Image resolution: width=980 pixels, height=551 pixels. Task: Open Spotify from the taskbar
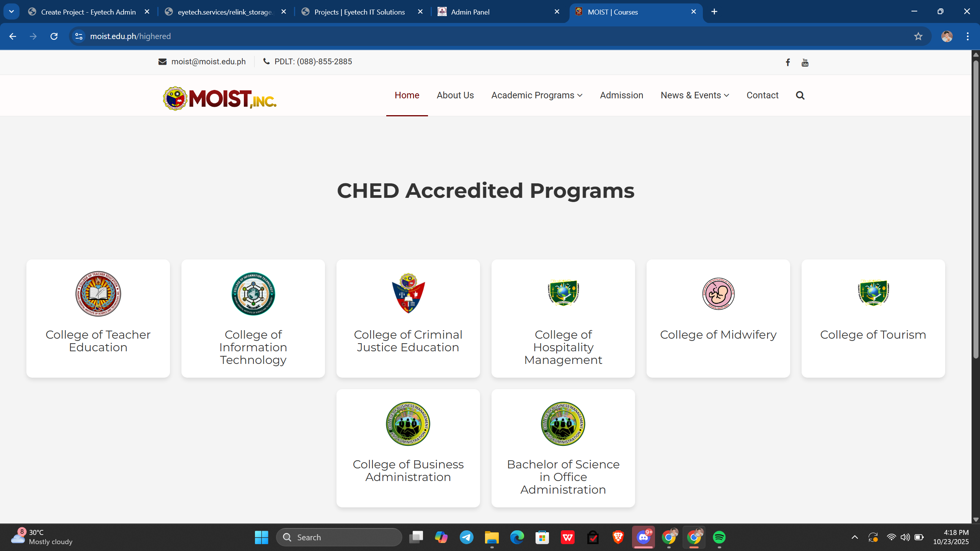click(719, 537)
